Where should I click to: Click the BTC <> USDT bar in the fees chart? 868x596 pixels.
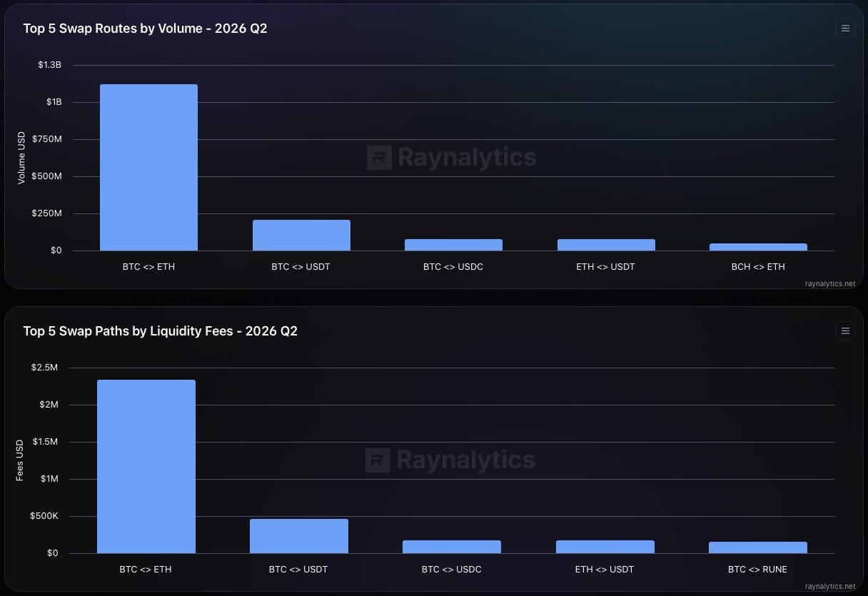point(299,536)
